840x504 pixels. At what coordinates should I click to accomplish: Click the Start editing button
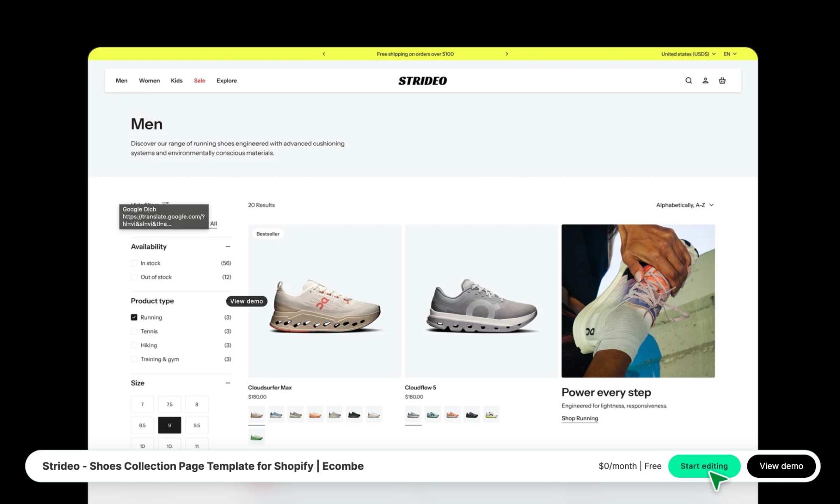[704, 466]
